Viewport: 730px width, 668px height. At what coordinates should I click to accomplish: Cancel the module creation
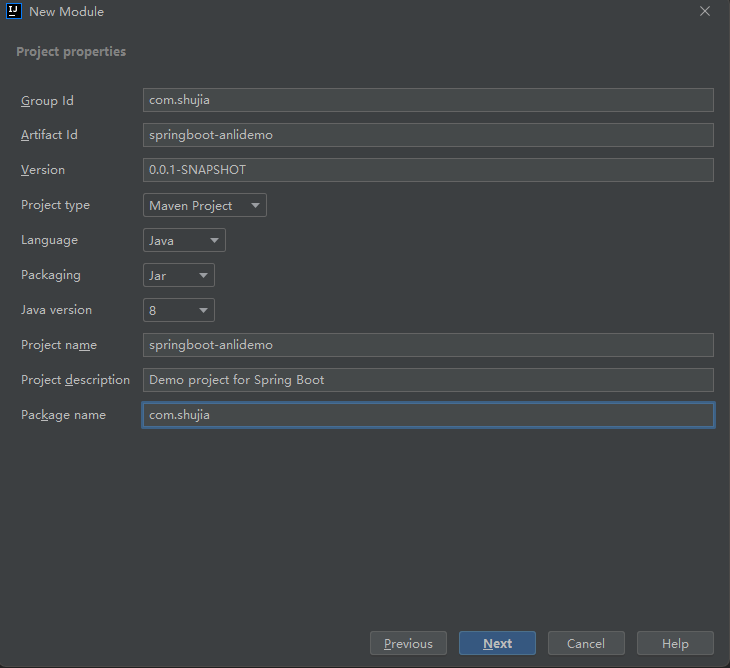586,644
